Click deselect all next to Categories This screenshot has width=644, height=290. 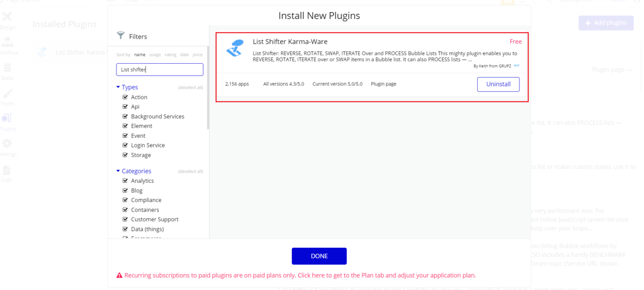coord(191,172)
